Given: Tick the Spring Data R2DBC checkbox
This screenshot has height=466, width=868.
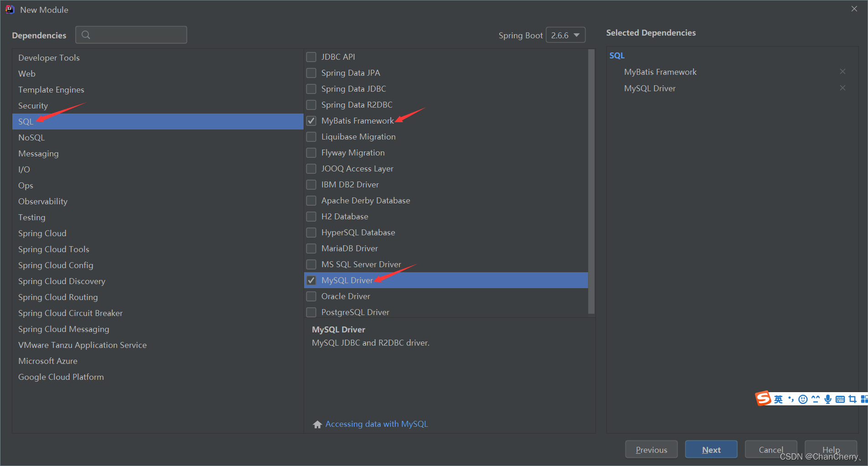Looking at the screenshot, I should pos(311,105).
